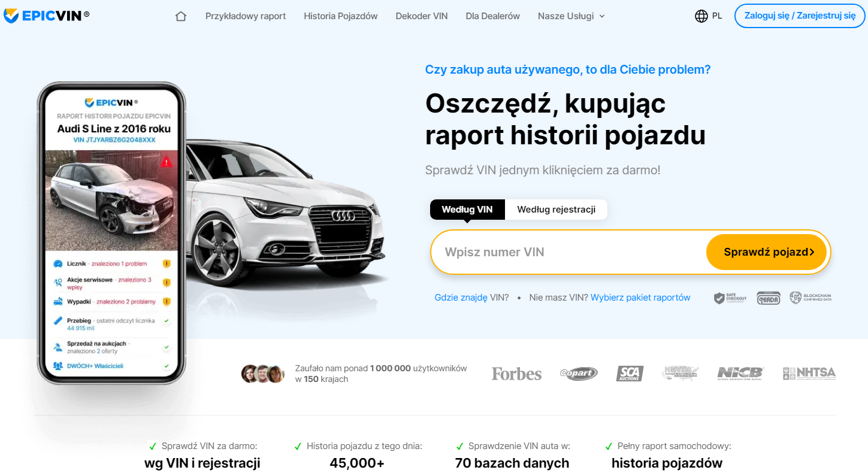
Task: Click green checkmark beside Przebieg row
Action: (x=167, y=321)
